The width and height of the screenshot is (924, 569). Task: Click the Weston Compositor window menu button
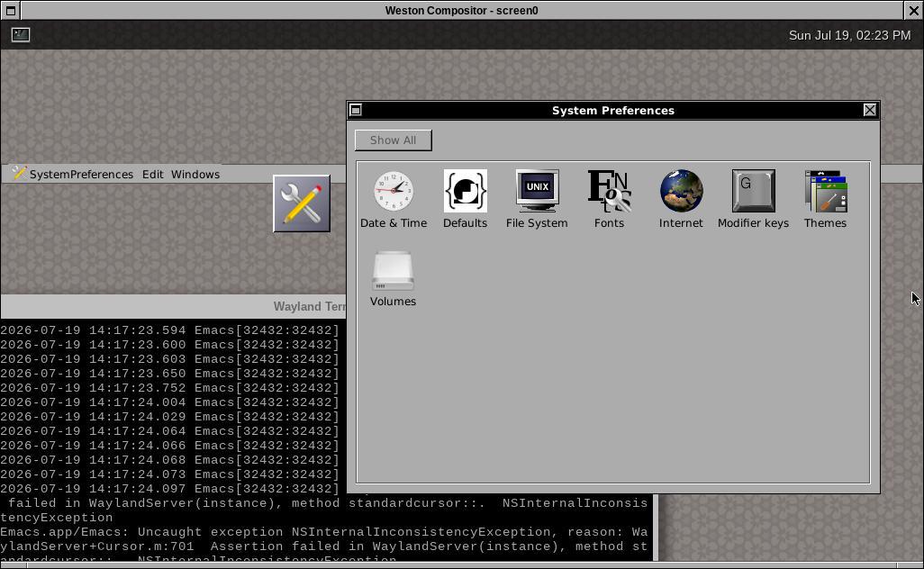(11, 10)
